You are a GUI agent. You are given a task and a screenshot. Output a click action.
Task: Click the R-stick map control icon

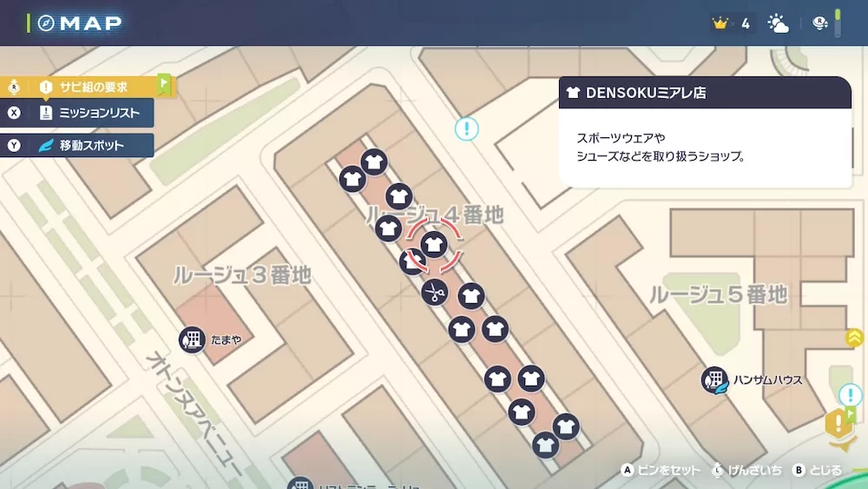coord(820,23)
